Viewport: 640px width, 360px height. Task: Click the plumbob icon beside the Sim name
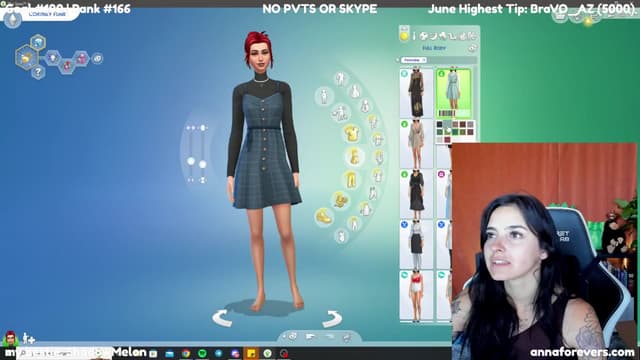coord(12,20)
